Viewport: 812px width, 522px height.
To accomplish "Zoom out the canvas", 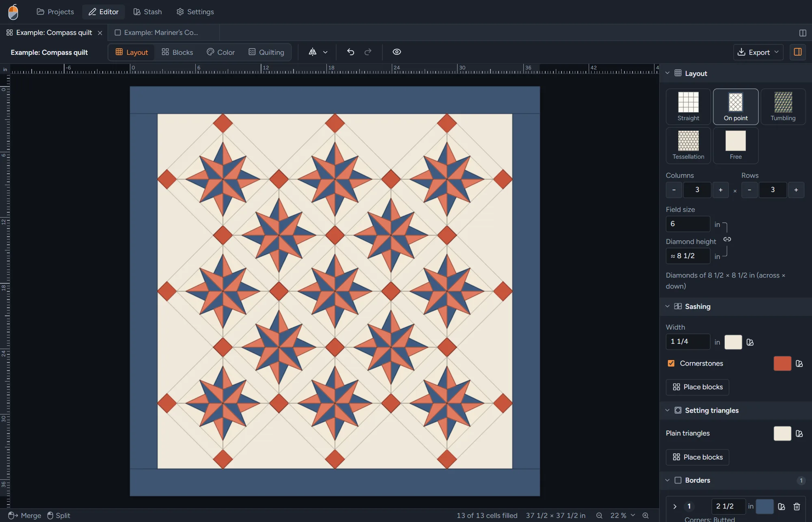I will 599,516.
